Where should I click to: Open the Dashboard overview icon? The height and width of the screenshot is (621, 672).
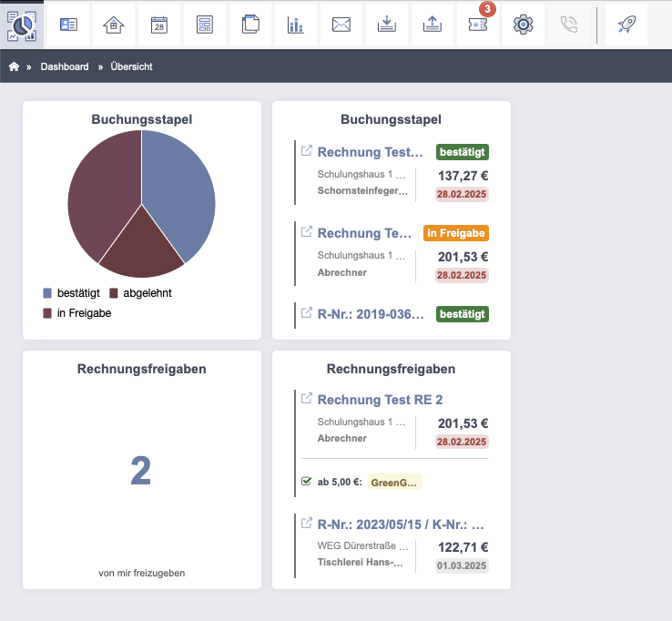pos(22,25)
